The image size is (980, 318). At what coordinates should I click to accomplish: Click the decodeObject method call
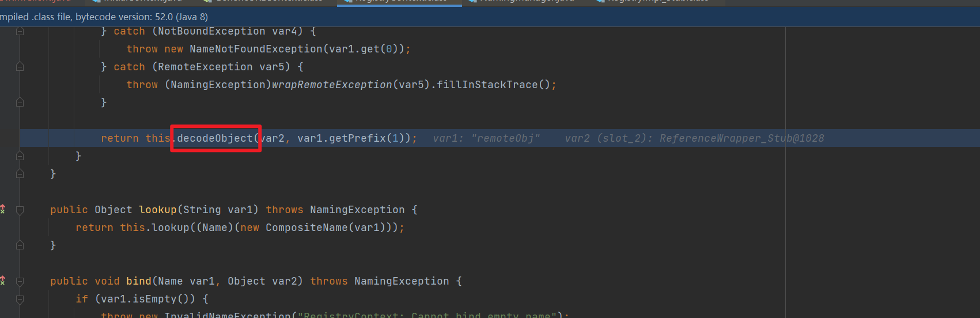(x=214, y=138)
